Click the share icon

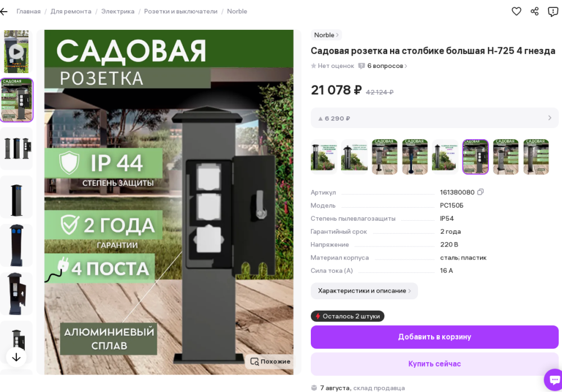pyautogui.click(x=534, y=11)
